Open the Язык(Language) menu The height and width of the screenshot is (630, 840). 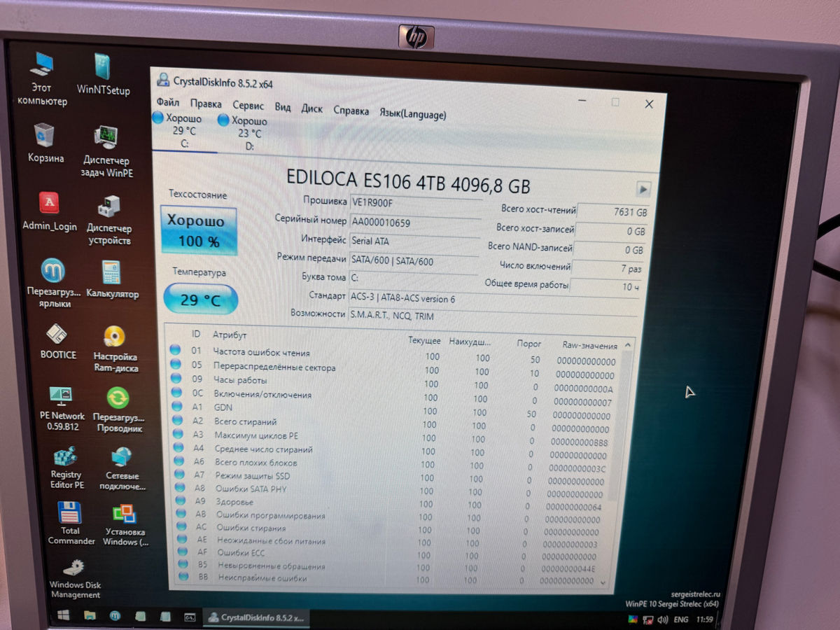click(x=412, y=113)
